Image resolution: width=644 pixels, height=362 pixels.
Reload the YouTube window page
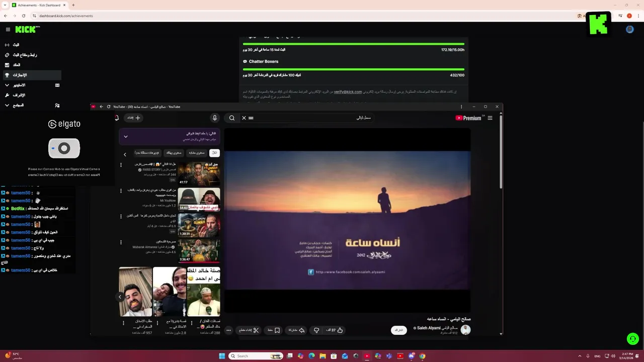109,107
